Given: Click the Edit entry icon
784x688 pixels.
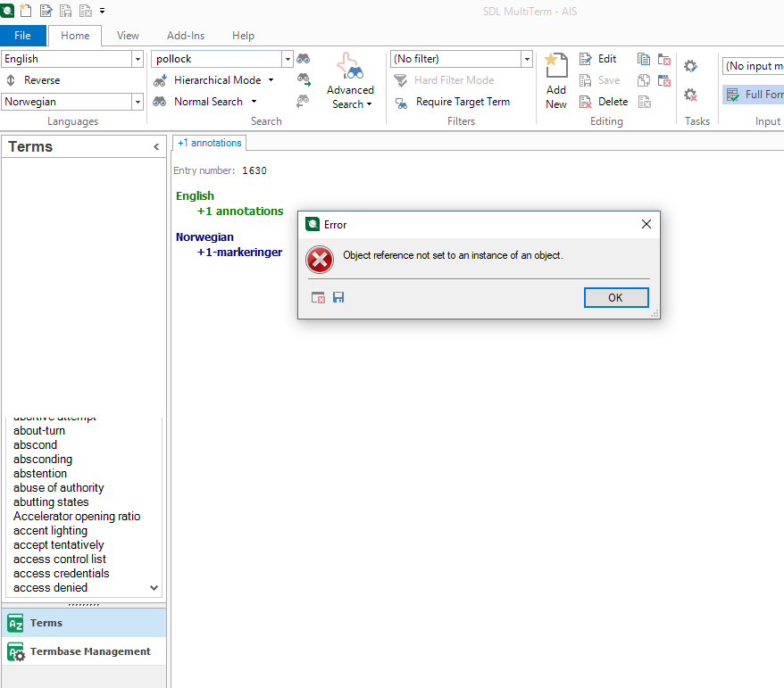Looking at the screenshot, I should [586, 59].
